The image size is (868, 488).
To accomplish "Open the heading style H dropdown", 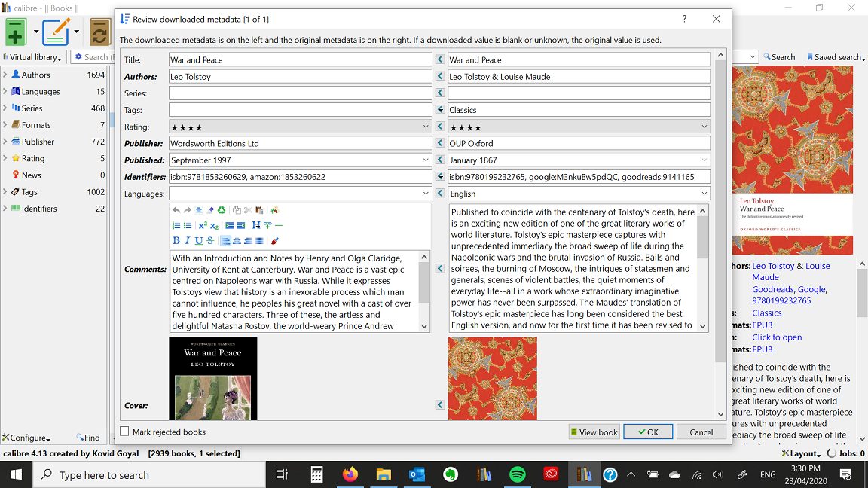I will pos(255,225).
